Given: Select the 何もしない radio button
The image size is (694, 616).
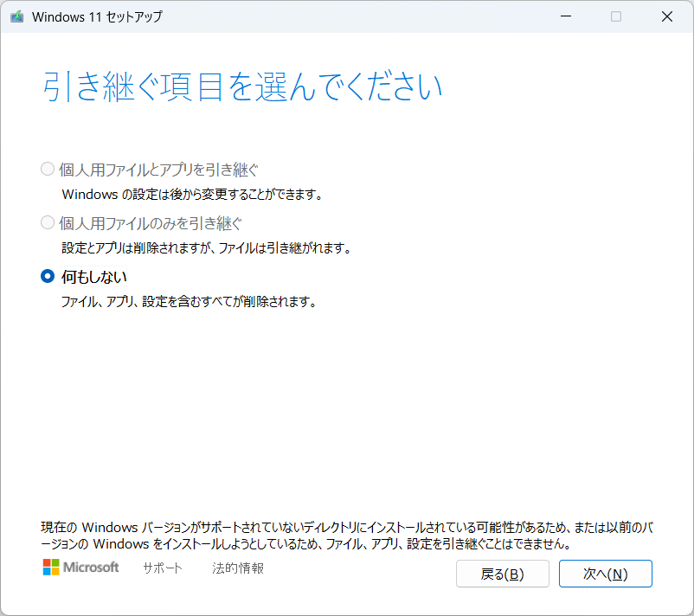Looking at the screenshot, I should point(48,277).
